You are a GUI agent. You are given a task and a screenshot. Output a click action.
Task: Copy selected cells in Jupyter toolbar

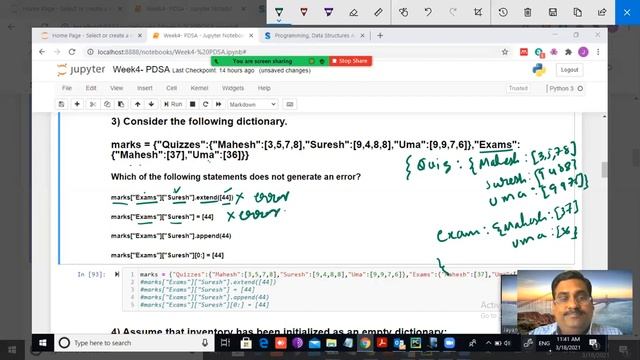click(x=107, y=104)
